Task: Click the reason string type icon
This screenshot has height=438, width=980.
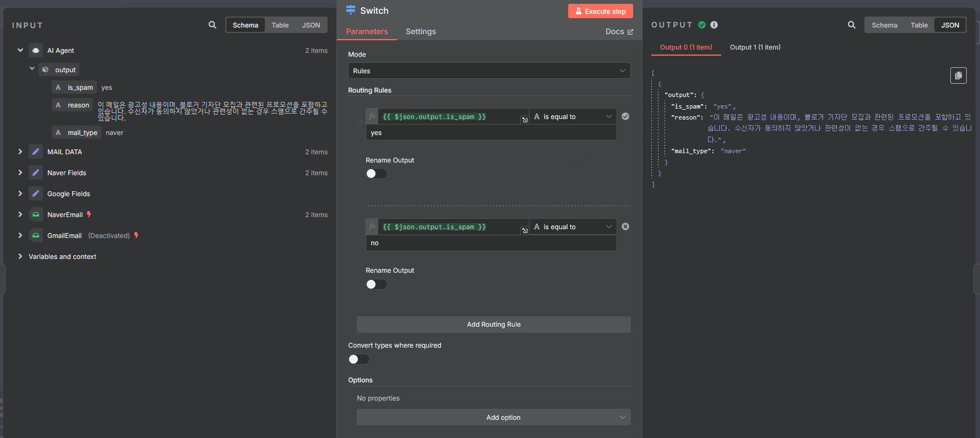Action: [58, 105]
